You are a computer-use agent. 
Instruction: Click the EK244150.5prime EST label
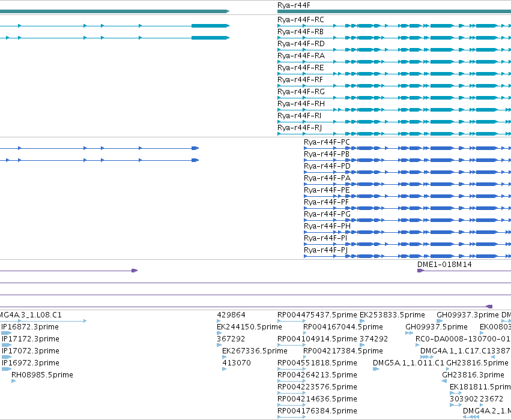[249, 327]
